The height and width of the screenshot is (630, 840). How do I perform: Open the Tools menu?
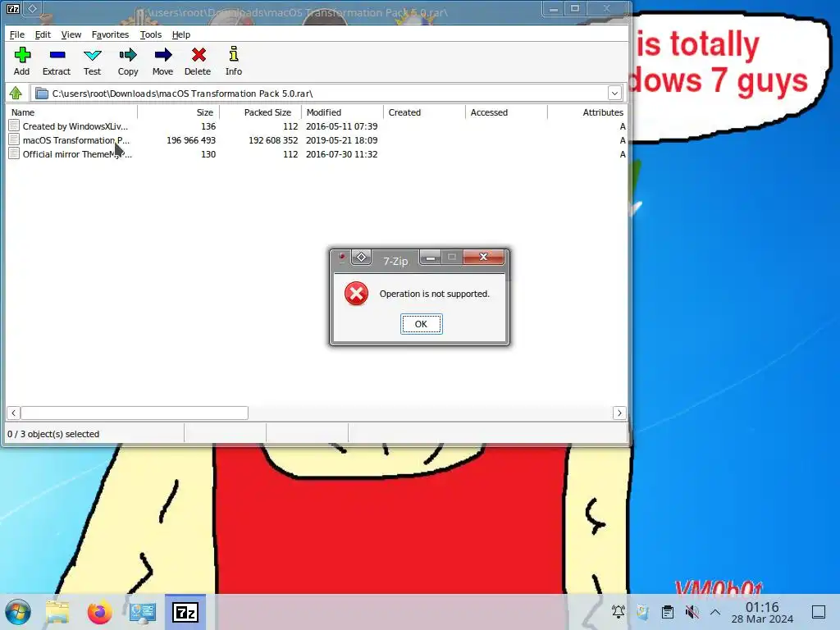[151, 34]
